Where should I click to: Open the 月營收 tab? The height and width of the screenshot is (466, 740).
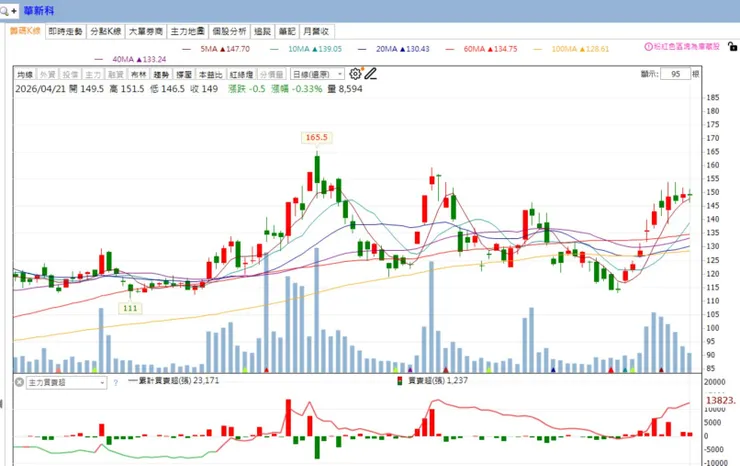(x=316, y=32)
